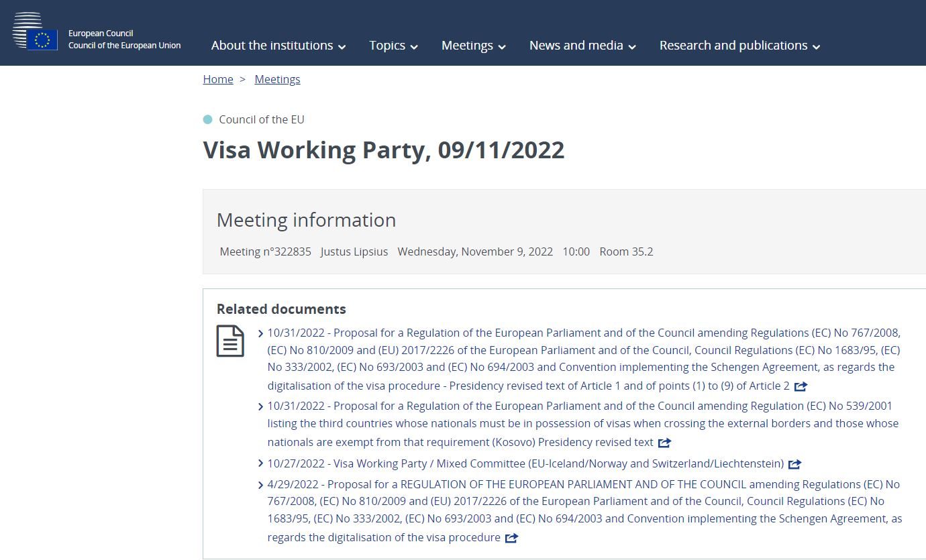The image size is (926, 560).
Task: Expand the Meetings dropdown in navigation bar
Action: [x=473, y=46]
